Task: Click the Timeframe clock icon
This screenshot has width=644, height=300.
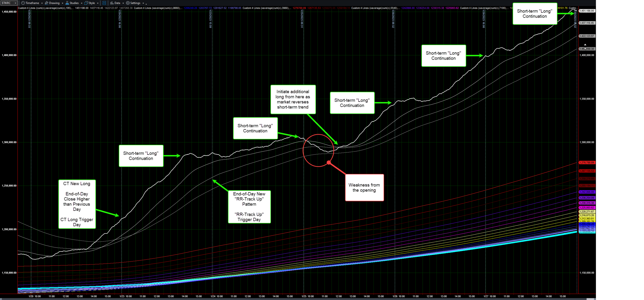Action: tap(23, 3)
